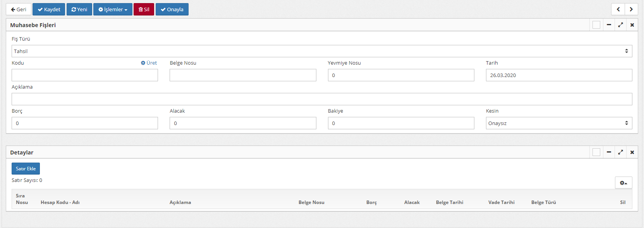Click the Kaydet button
Viewport: 644px width, 228px height.
tap(49, 9)
